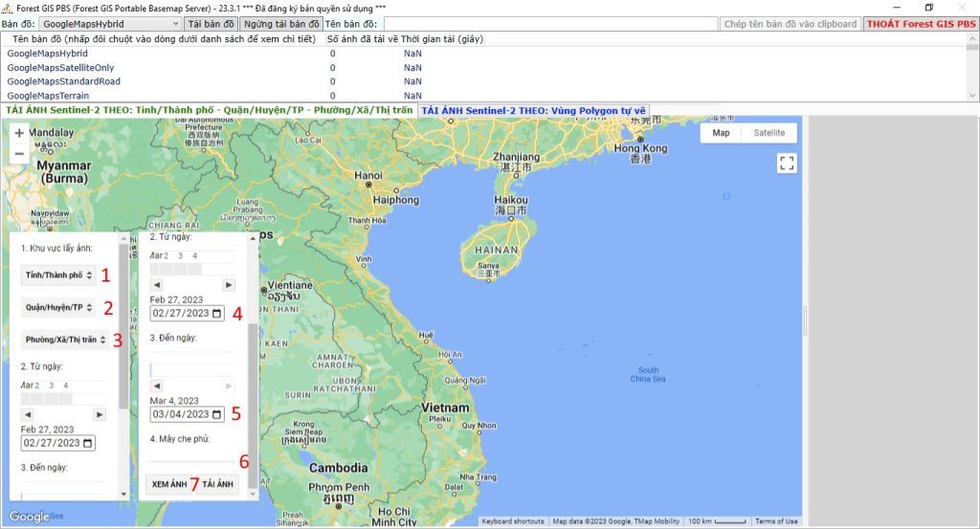The height and width of the screenshot is (529, 980).
Task: Open calendar icon in right panel 02/27/2023 field
Action: [217, 313]
